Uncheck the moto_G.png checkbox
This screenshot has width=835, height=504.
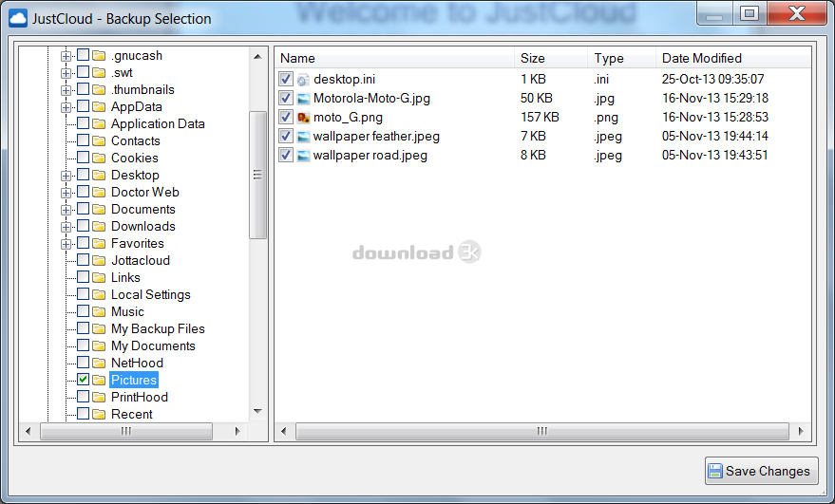click(x=286, y=117)
